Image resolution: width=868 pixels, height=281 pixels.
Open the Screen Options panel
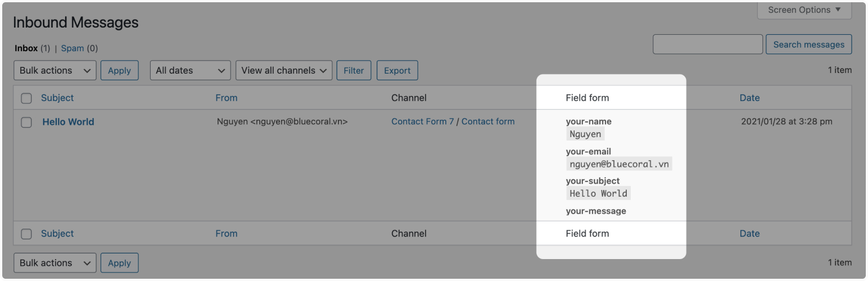[804, 10]
